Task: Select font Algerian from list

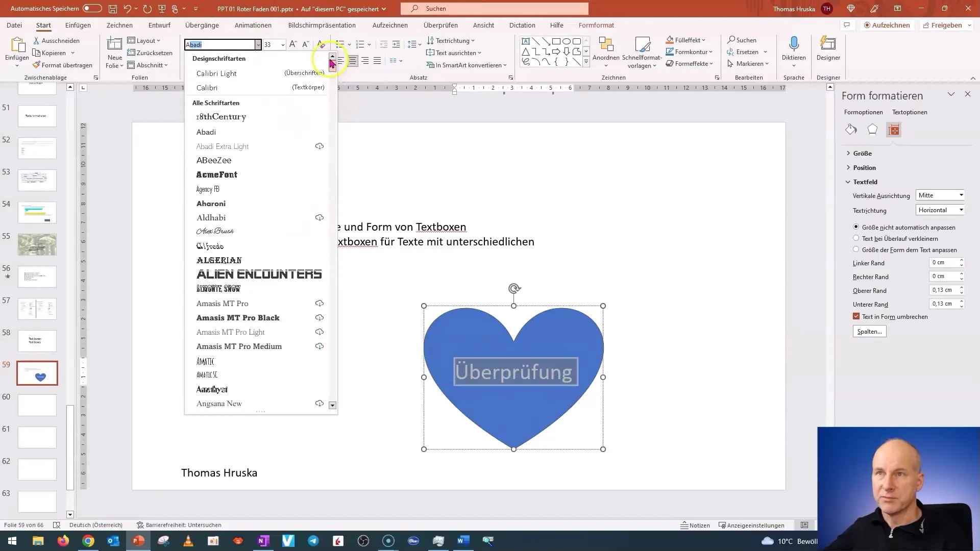Action: click(218, 260)
